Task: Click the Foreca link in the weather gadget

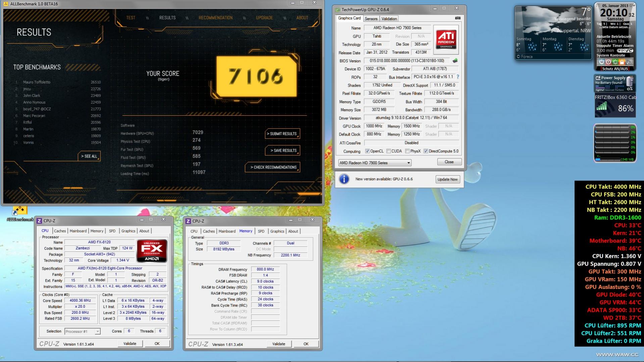Action: [525, 57]
